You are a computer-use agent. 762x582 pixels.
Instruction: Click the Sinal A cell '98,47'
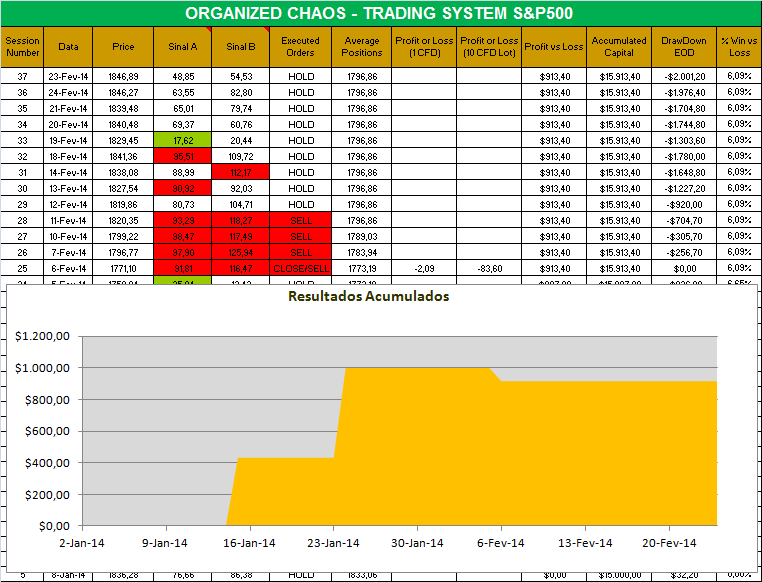coord(183,237)
